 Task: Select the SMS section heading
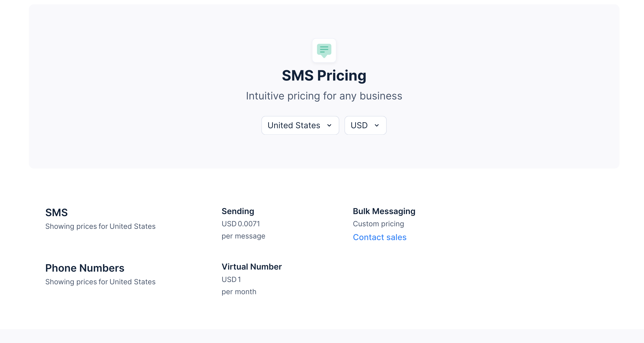57,212
